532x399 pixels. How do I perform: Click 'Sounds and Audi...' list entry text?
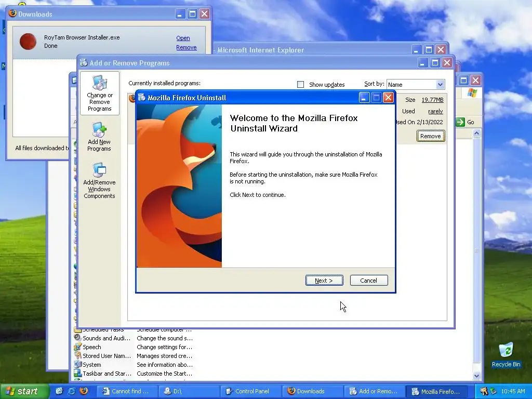tap(106, 338)
